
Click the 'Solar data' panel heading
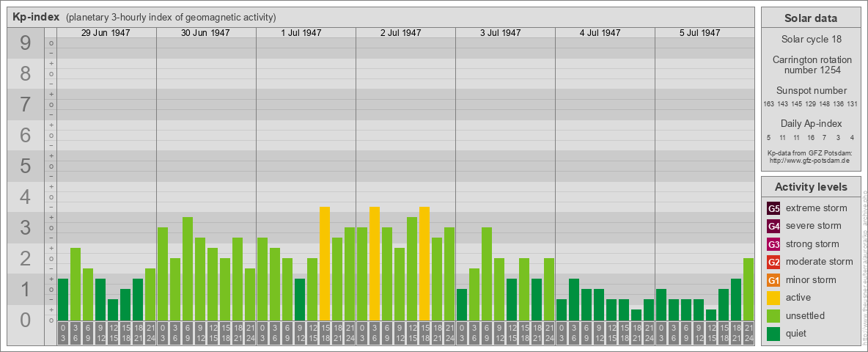[x=810, y=18]
